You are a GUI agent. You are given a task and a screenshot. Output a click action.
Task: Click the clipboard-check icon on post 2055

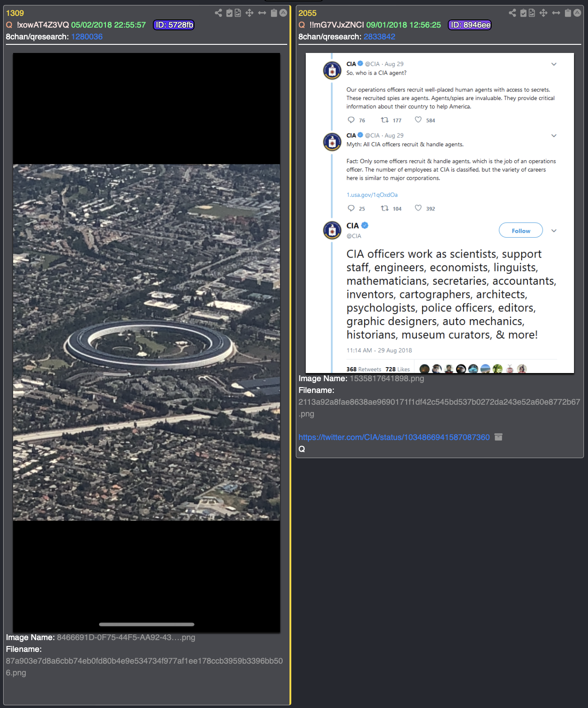[x=523, y=13]
